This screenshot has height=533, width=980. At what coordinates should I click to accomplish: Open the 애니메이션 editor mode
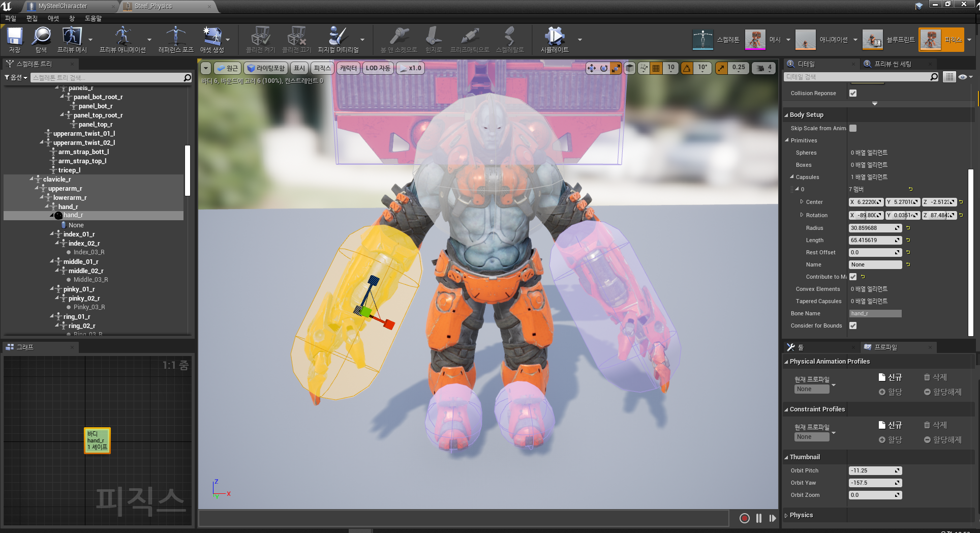click(821, 40)
